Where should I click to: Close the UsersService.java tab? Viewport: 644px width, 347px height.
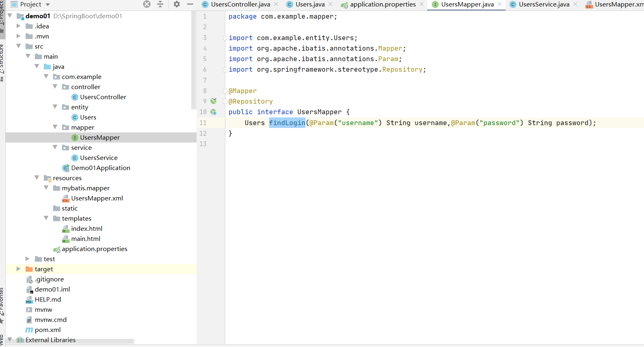click(575, 4)
